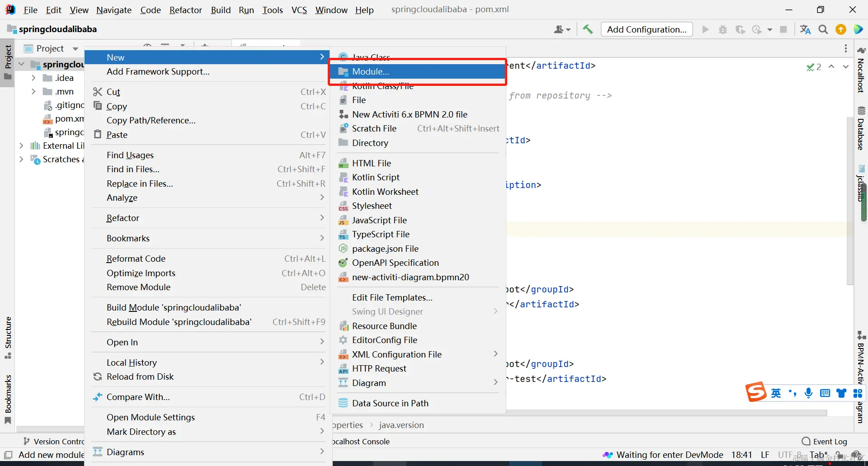This screenshot has width=868, height=466.
Task: Click the inspections checkmark indicator
Action: pyautogui.click(x=814, y=67)
